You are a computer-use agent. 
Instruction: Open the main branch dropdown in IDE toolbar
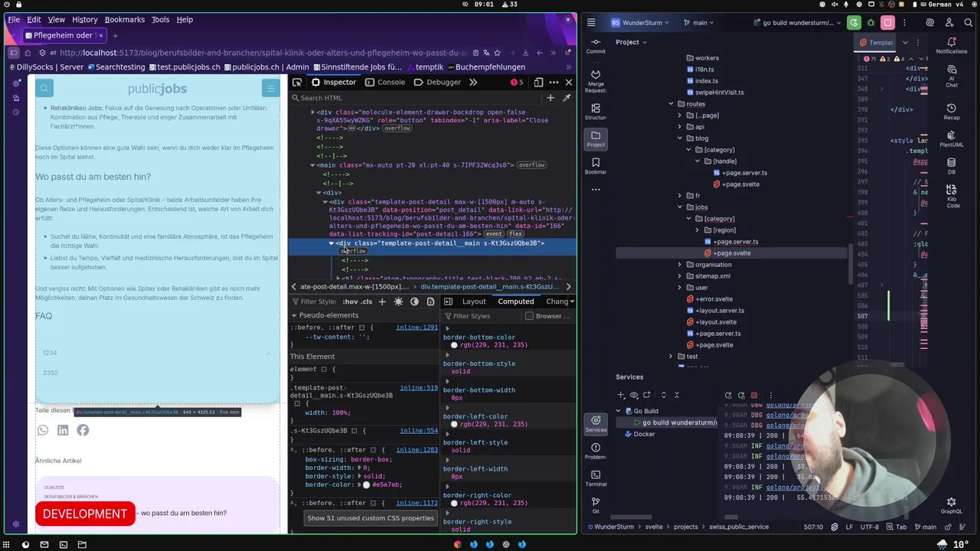(697, 23)
